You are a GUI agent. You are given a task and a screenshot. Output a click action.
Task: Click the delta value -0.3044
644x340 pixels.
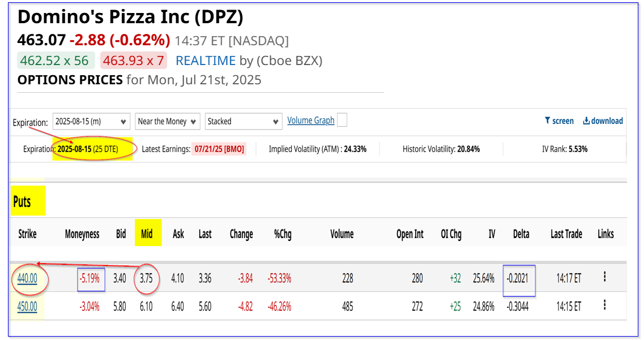[518, 307]
